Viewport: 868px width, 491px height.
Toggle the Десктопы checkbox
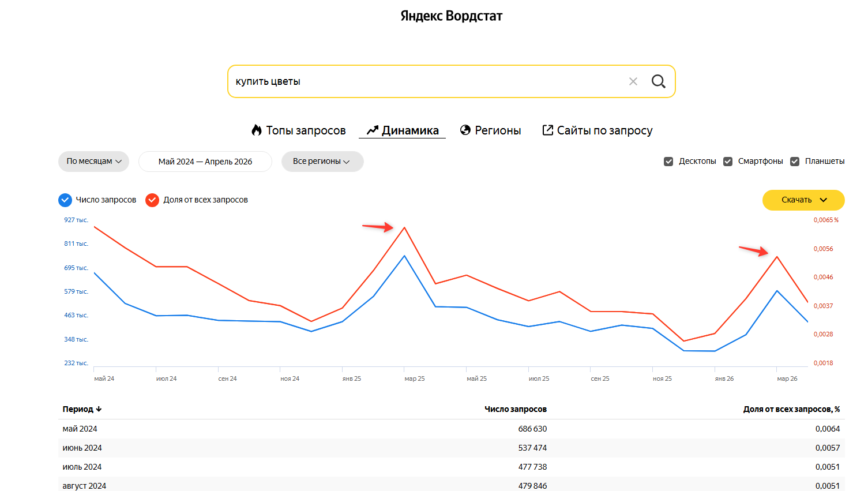pos(668,162)
